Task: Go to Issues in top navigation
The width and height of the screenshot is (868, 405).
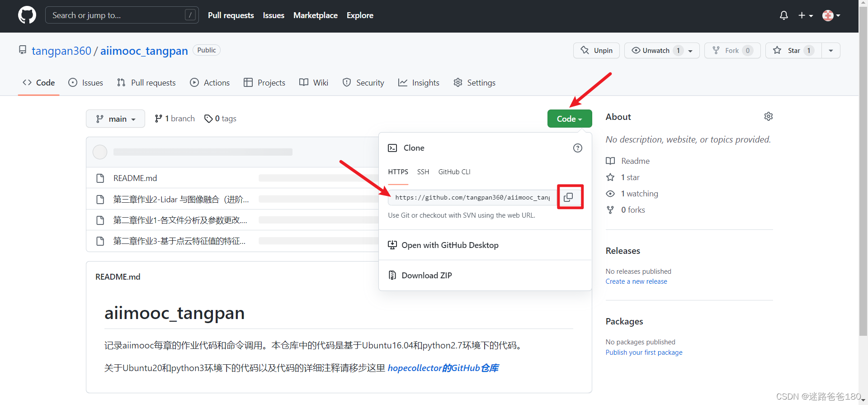Action: tap(274, 15)
